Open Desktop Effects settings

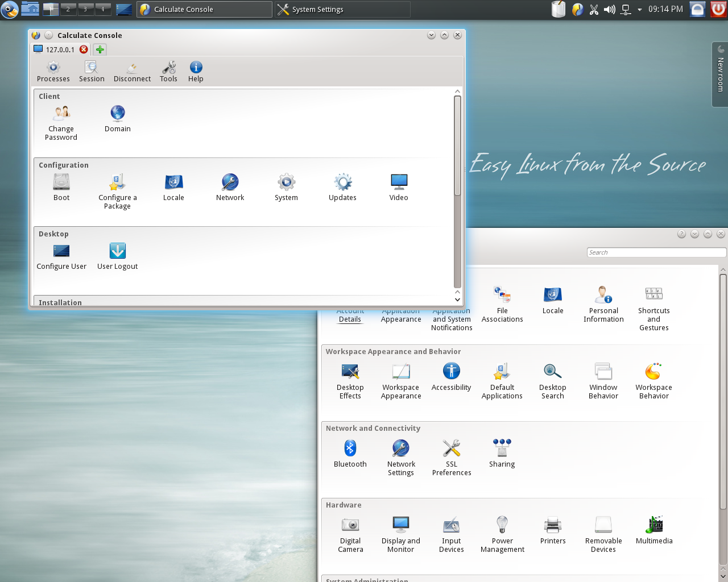350,381
